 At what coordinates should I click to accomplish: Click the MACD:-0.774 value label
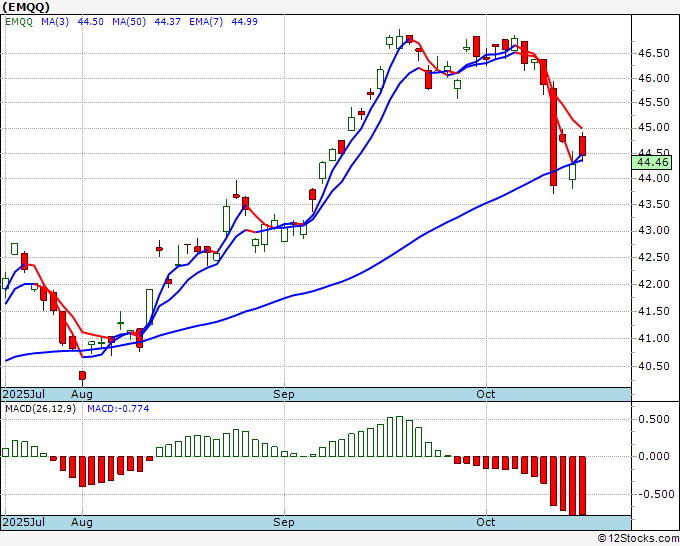pyautogui.click(x=118, y=409)
